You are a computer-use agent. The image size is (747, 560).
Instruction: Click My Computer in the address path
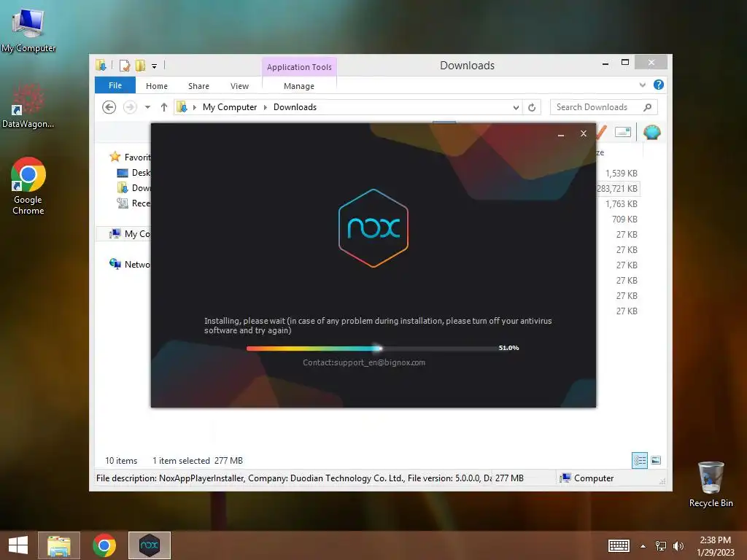(230, 107)
